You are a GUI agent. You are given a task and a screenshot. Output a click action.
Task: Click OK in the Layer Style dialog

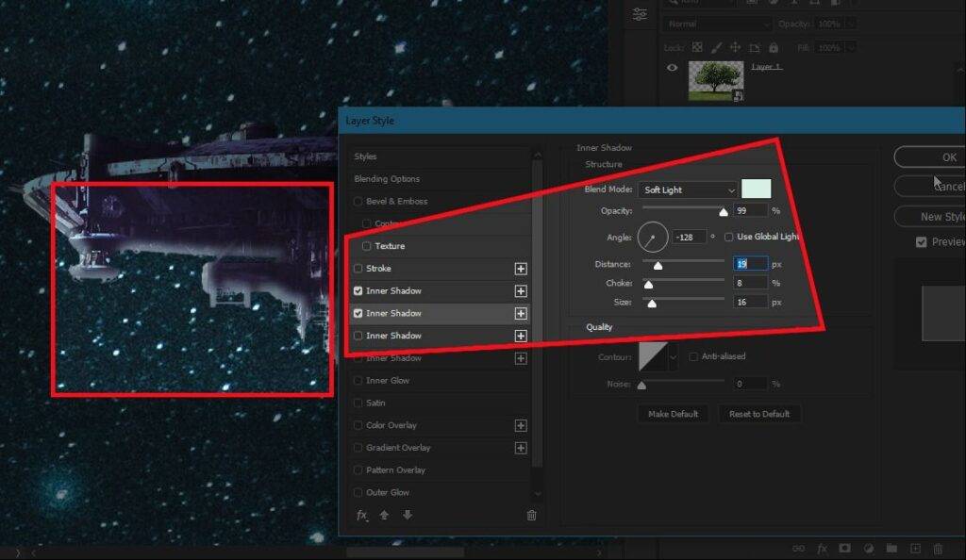(929, 157)
